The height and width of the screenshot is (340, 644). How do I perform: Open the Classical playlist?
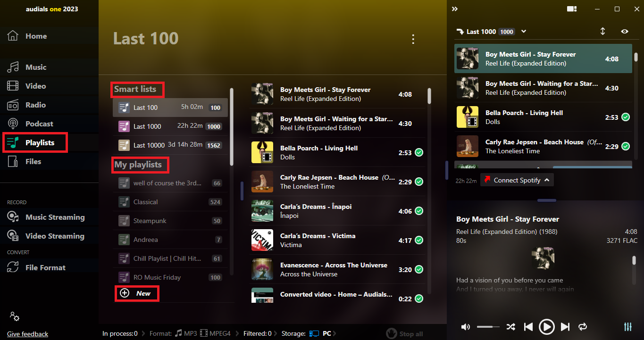170,202
